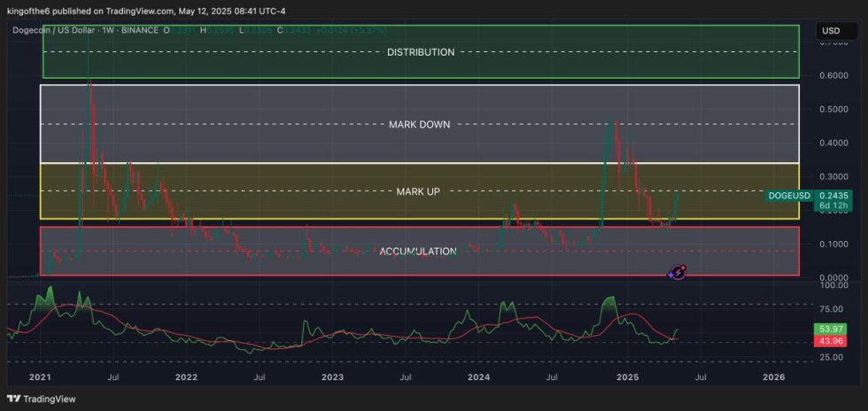This screenshot has height=411, width=868.
Task: Click the 2026 label on the time axis
Action: [773, 377]
